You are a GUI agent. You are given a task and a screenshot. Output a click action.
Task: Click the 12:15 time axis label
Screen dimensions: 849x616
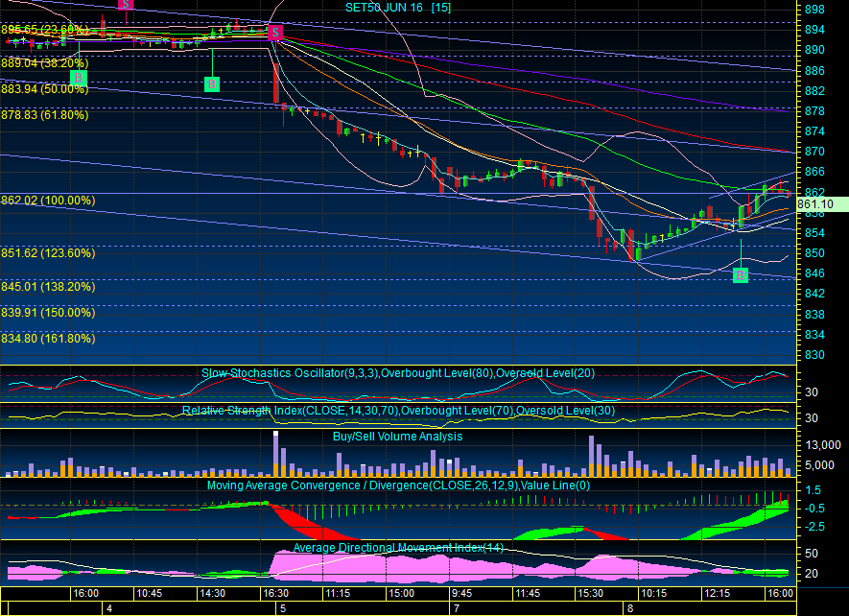click(x=717, y=593)
